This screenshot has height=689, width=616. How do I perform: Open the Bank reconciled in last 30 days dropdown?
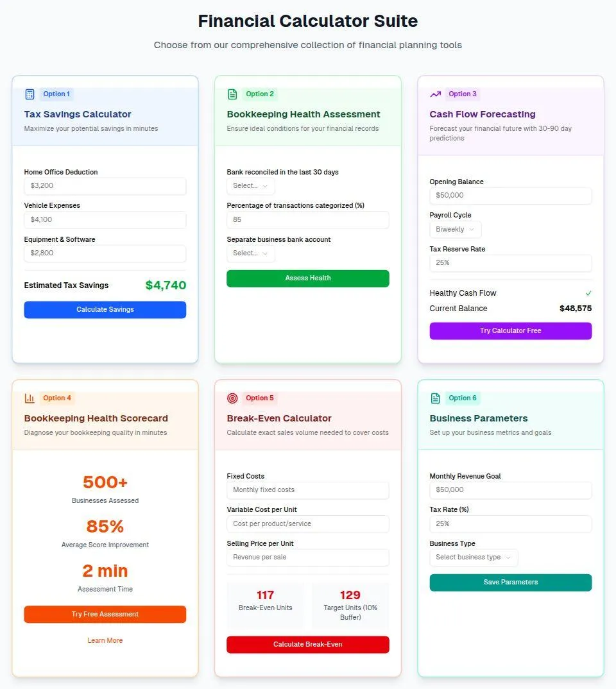pyautogui.click(x=251, y=186)
